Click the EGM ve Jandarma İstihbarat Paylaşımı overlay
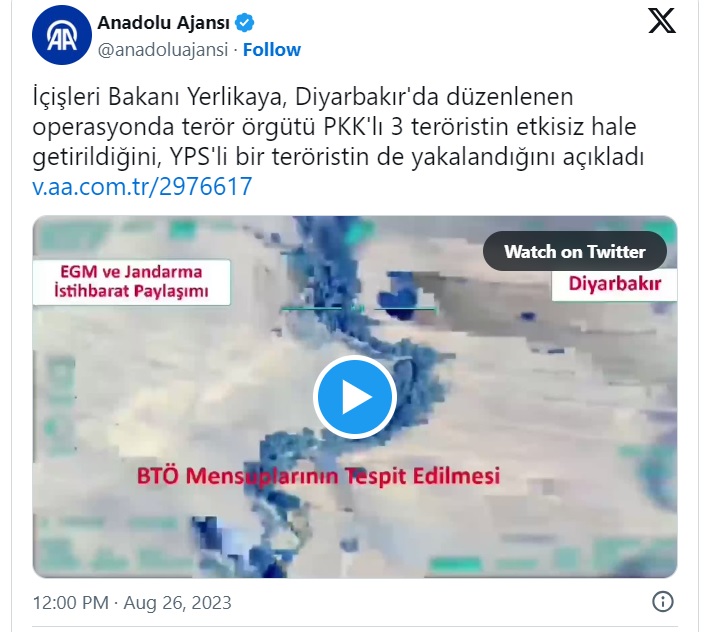Screen dimensions: 709x632 coord(131,282)
